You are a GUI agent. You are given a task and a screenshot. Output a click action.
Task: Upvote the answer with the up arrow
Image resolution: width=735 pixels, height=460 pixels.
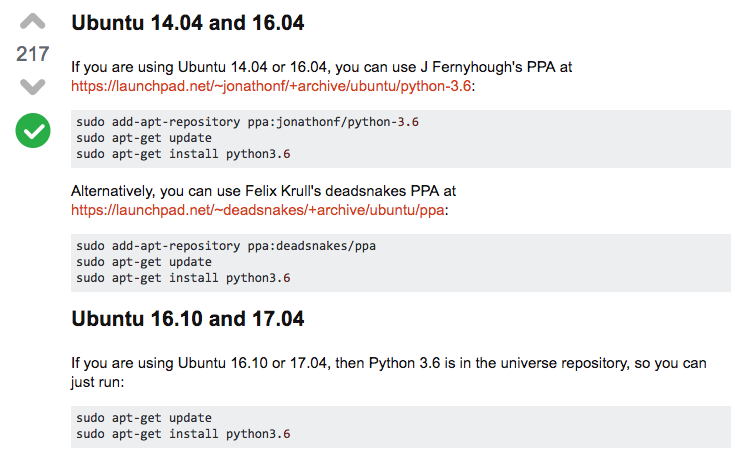tap(32, 22)
